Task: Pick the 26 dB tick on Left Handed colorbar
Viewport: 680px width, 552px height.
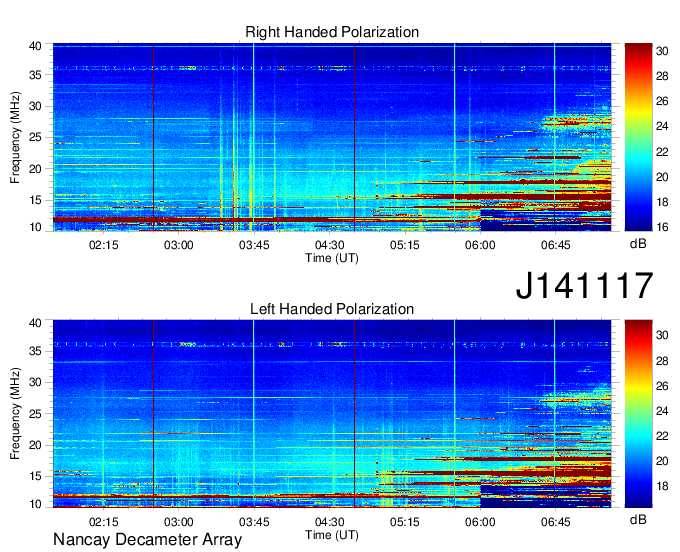Action: coord(662,386)
